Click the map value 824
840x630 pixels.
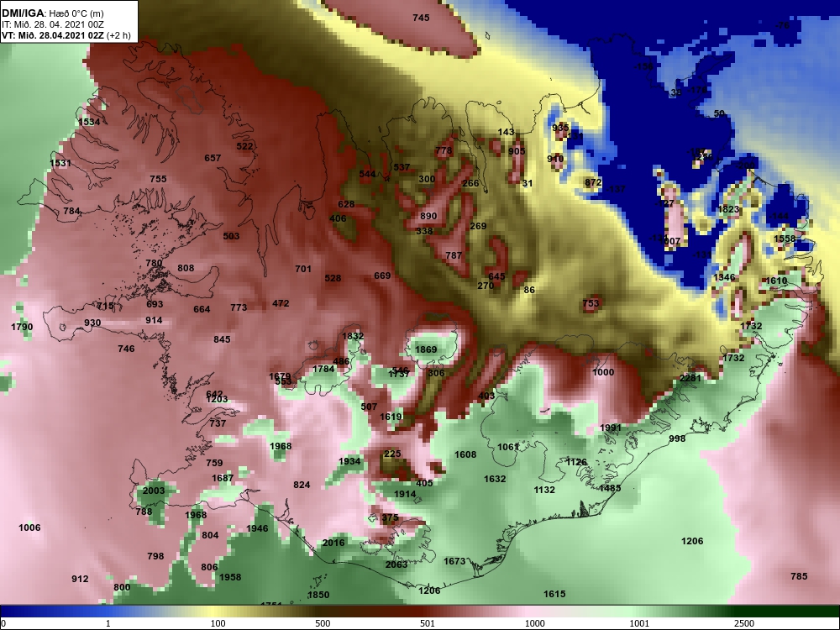[x=302, y=485]
